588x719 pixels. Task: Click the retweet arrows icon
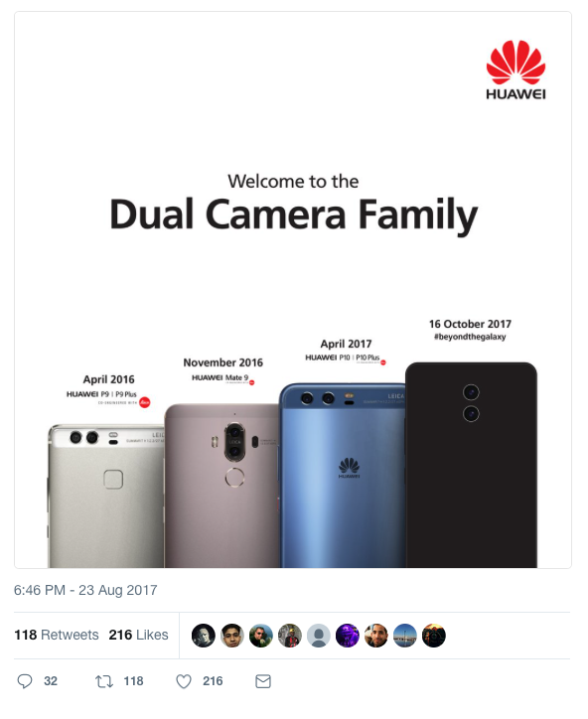[104, 681]
